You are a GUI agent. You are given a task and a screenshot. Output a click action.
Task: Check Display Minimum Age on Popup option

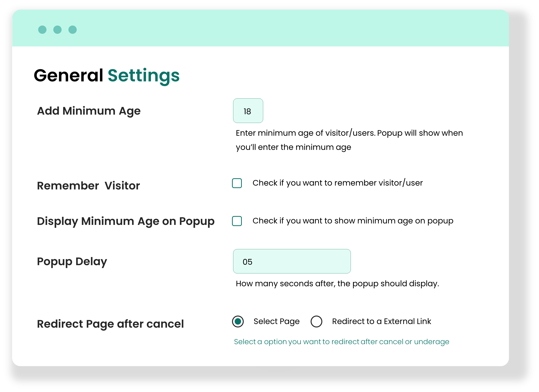tap(237, 221)
